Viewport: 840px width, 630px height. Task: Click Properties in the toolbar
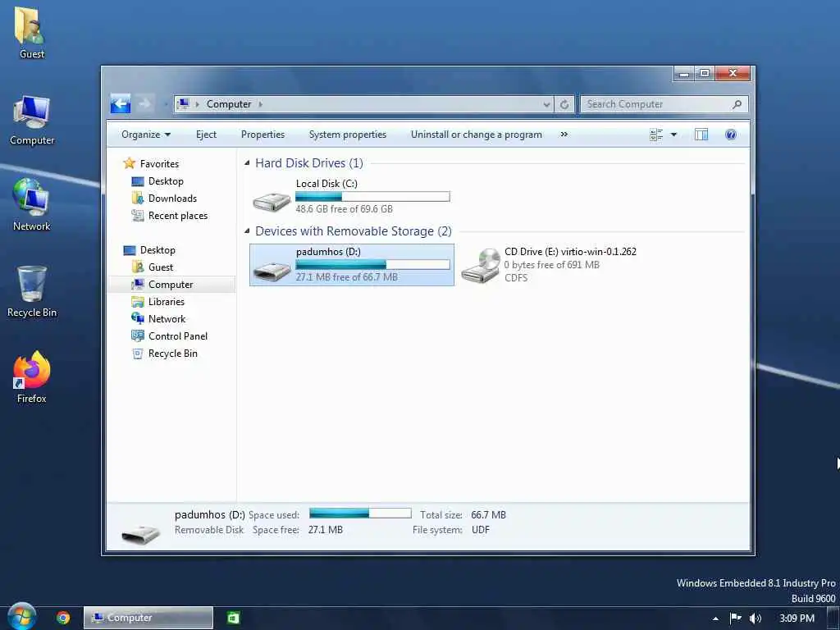[x=262, y=135]
